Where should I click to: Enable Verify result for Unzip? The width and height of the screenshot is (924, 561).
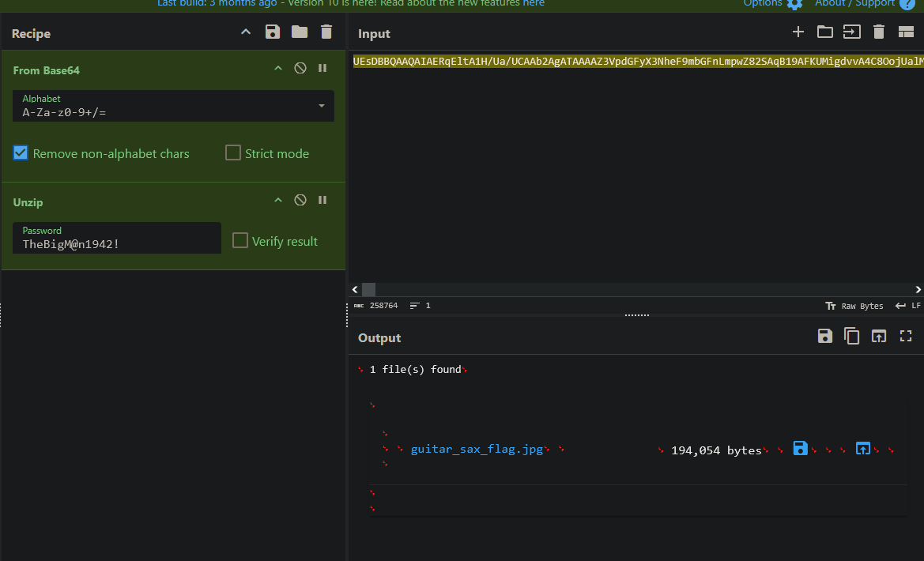pyautogui.click(x=240, y=241)
